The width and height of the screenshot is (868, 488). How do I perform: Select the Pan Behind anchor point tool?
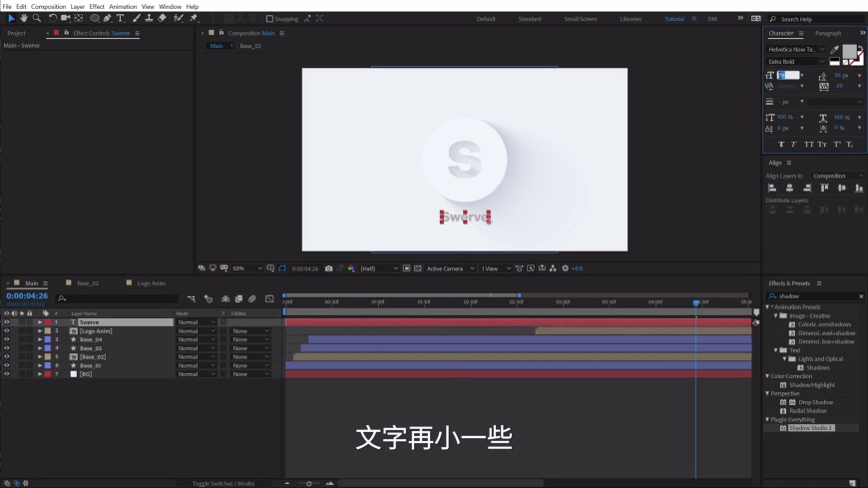click(x=79, y=18)
